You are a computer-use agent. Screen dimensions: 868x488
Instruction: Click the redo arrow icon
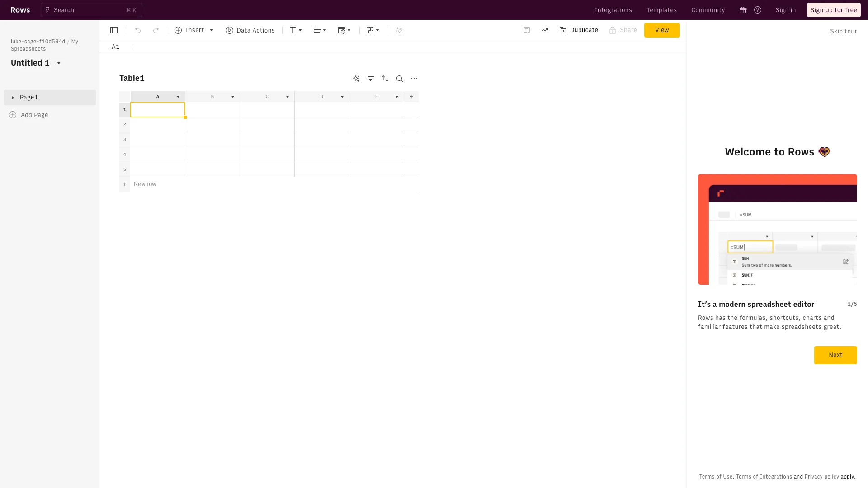pos(156,30)
